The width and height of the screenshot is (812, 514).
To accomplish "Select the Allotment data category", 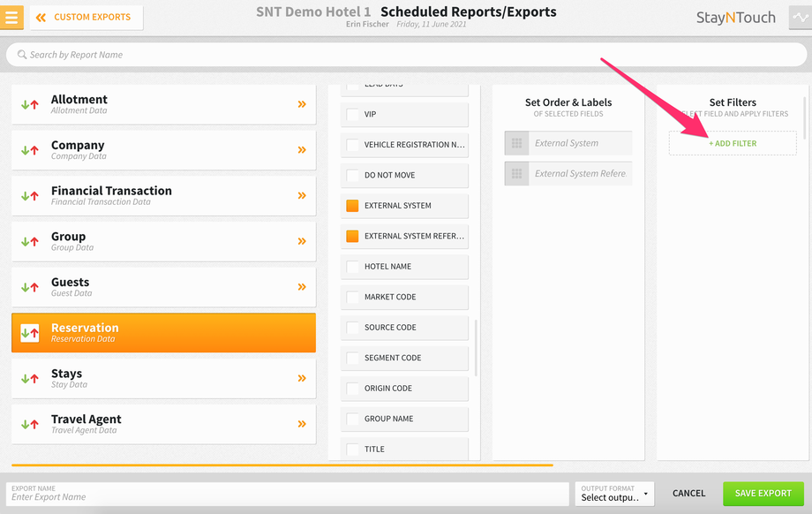I will 163,104.
